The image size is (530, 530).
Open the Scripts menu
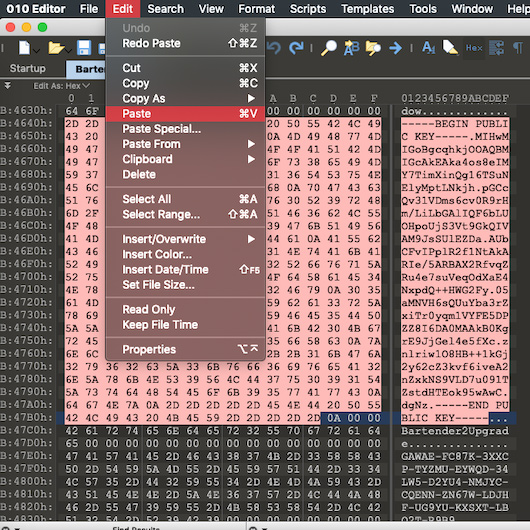pyautogui.click(x=308, y=9)
